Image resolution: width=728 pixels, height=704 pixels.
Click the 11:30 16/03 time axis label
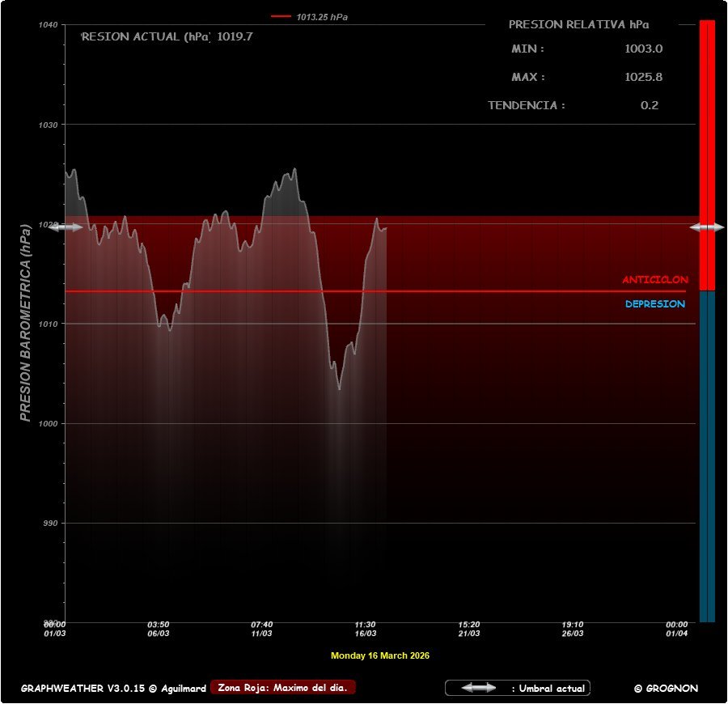[x=365, y=629]
